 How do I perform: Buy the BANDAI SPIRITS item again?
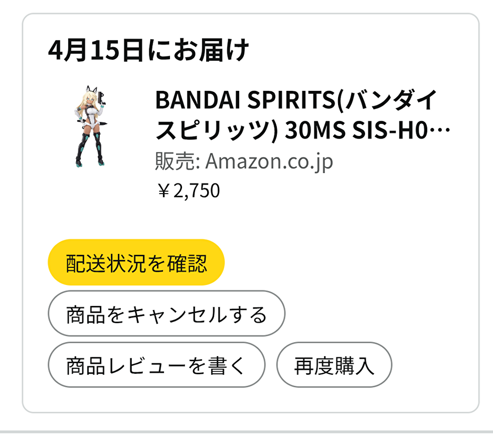pyautogui.click(x=334, y=365)
